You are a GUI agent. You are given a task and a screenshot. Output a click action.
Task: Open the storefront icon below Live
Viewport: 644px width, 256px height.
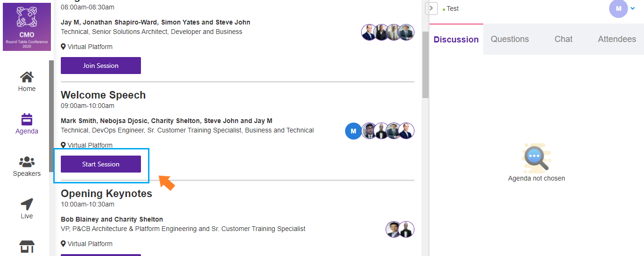click(x=27, y=247)
